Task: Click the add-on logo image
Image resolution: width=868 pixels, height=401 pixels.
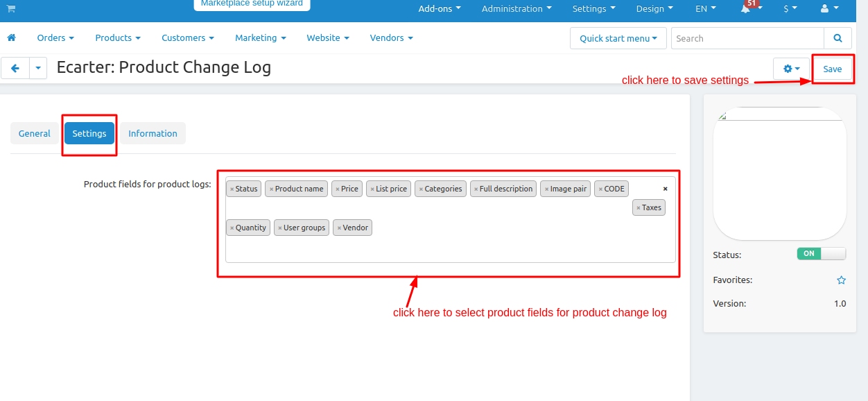Action: (x=780, y=173)
